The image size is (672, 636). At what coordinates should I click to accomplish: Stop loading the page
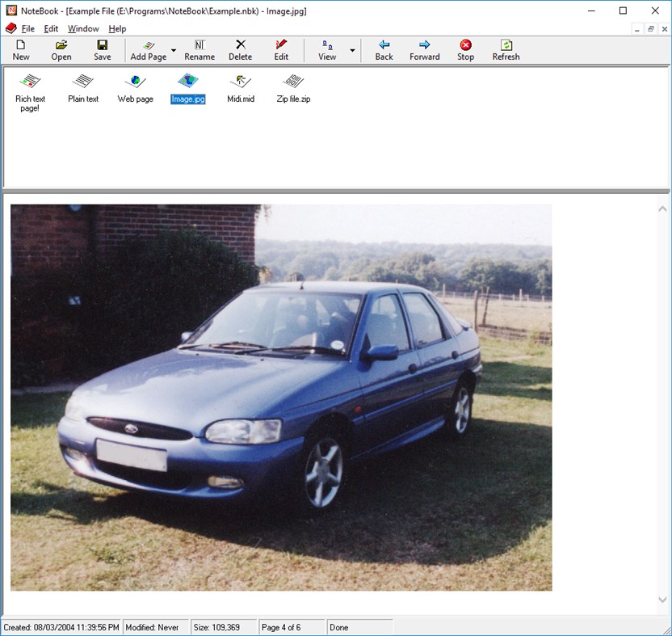(465, 48)
